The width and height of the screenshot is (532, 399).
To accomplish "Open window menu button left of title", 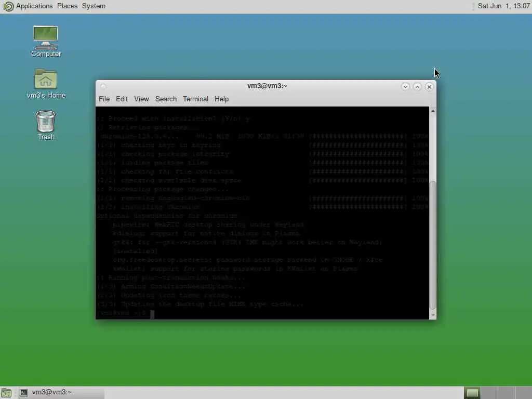I will (103, 86).
